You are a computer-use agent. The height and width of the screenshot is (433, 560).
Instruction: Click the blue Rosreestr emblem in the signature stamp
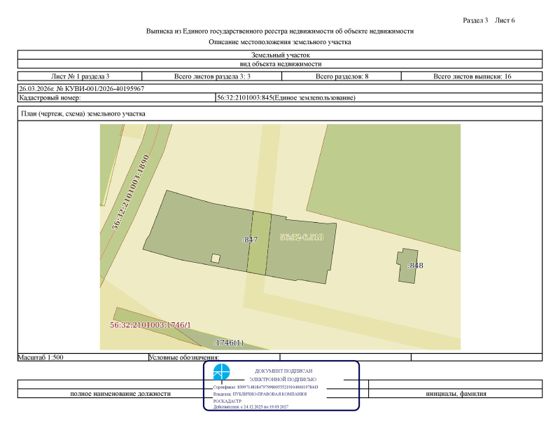click(221, 372)
